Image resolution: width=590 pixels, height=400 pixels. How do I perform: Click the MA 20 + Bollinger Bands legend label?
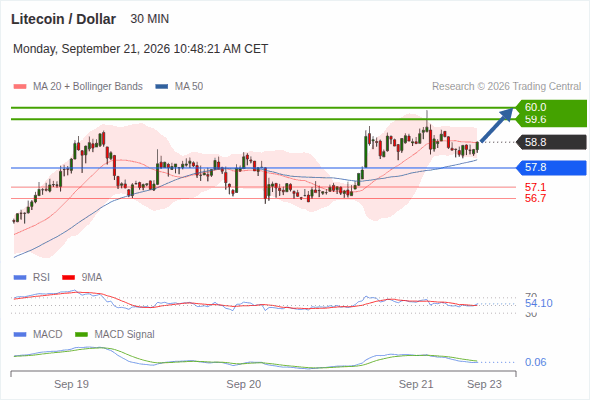pos(88,87)
